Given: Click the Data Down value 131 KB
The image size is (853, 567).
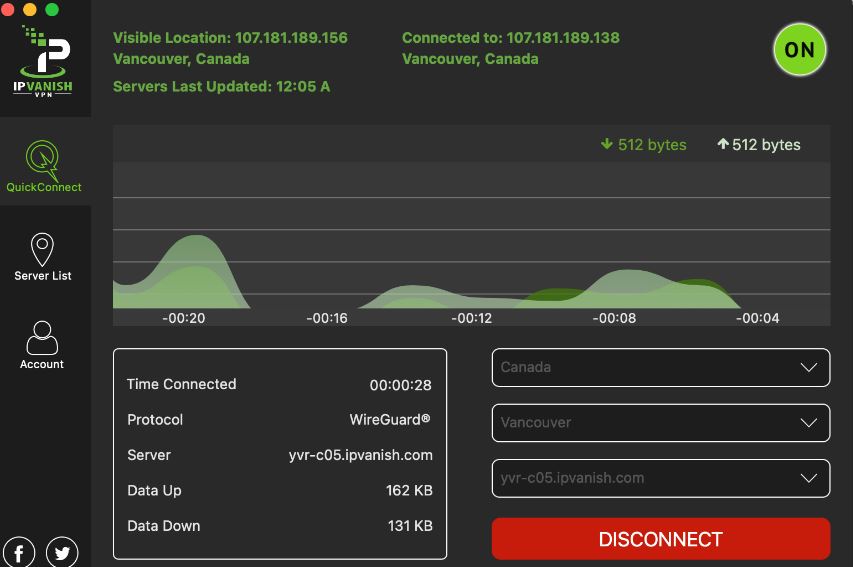Looking at the screenshot, I should click(x=410, y=526).
